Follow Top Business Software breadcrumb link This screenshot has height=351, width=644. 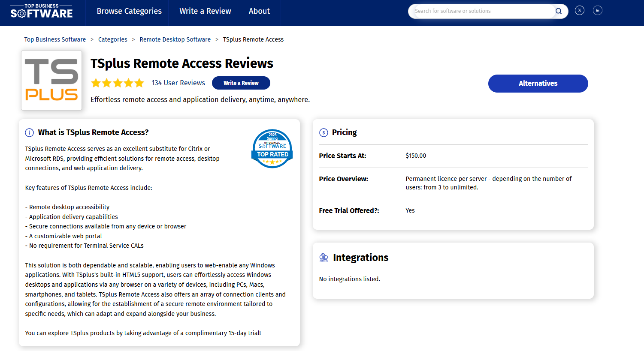pos(55,39)
